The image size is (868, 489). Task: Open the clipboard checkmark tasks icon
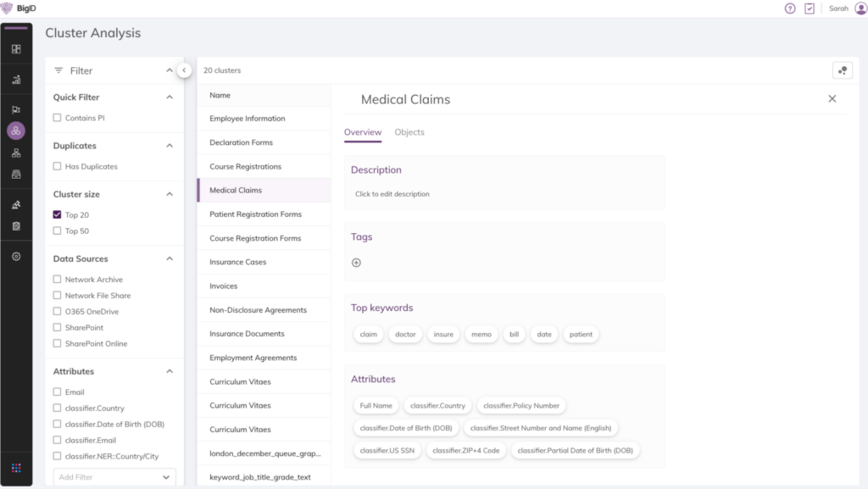coord(810,8)
